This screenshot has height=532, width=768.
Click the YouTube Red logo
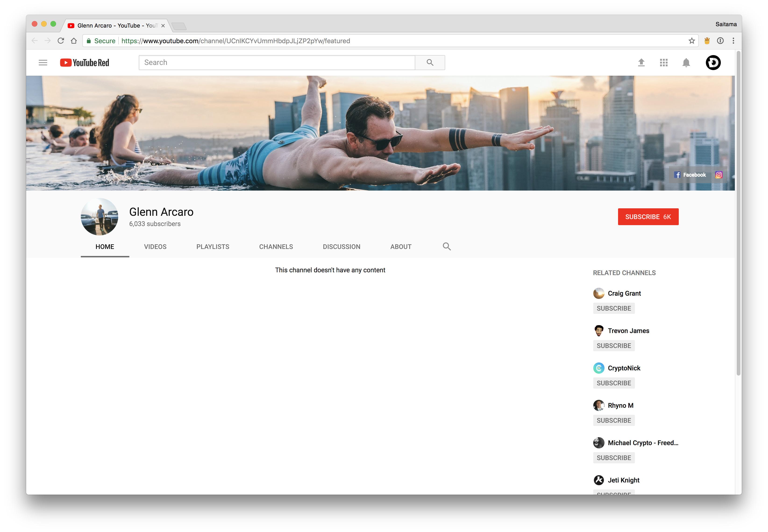[x=84, y=63]
